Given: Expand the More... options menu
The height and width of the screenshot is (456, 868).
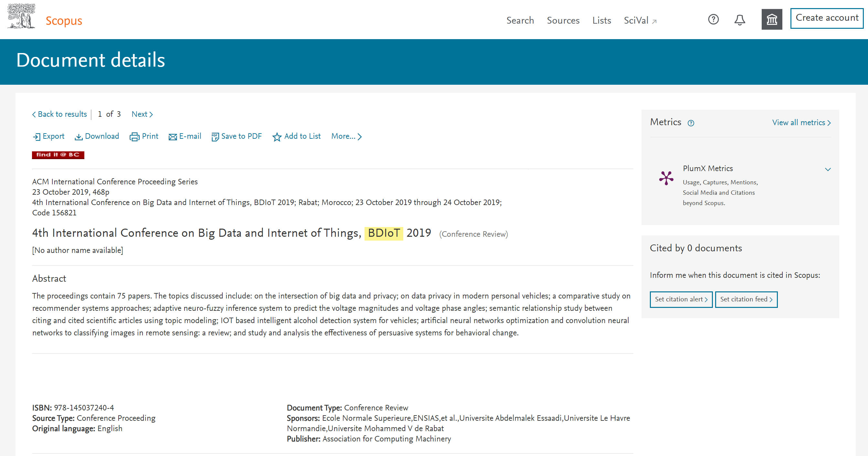Looking at the screenshot, I should click(x=346, y=136).
